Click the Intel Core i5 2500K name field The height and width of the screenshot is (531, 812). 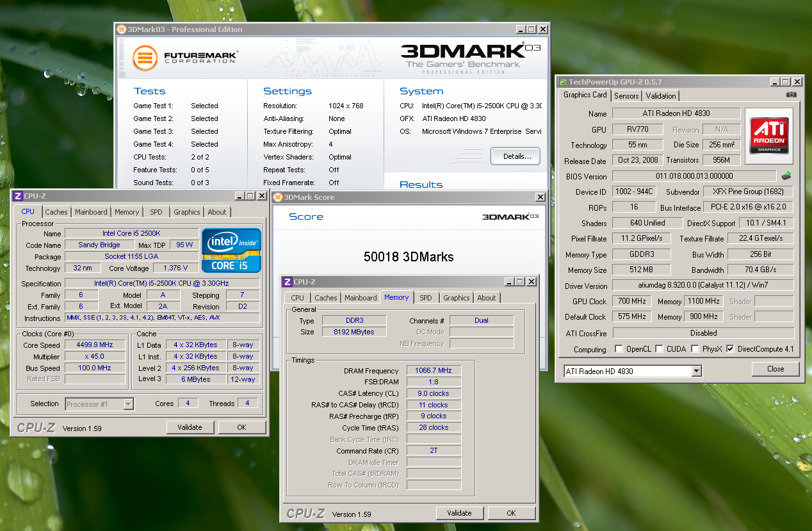131,233
